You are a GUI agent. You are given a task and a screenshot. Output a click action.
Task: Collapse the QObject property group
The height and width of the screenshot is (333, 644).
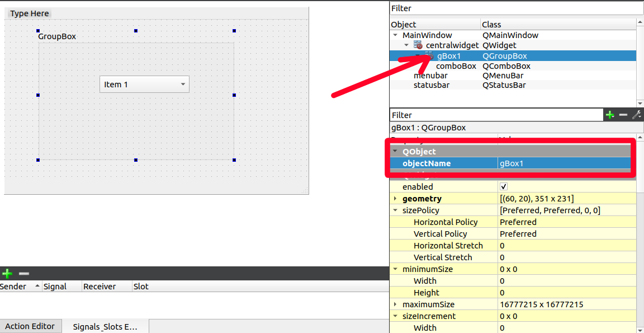(x=395, y=151)
